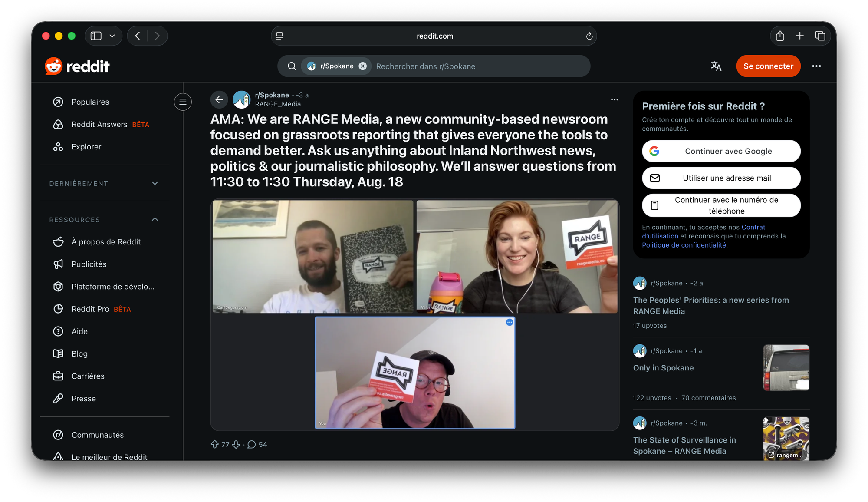Open r/Spokane community avatar on the post
Screen dimensions: 868x502
(x=241, y=99)
